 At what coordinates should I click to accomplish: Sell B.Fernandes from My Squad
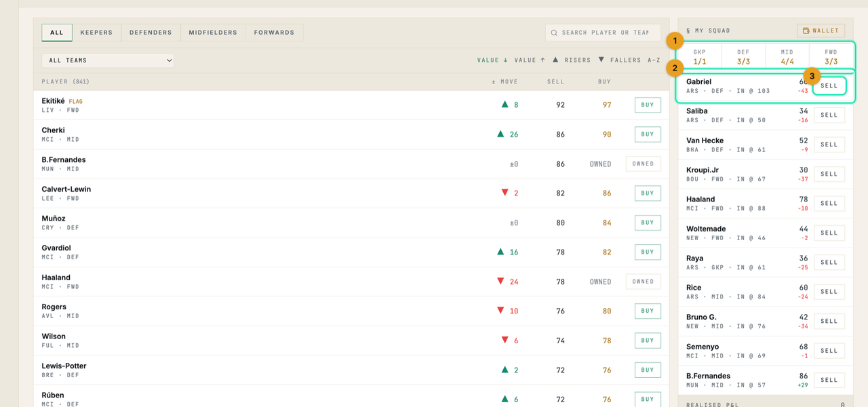coord(829,380)
